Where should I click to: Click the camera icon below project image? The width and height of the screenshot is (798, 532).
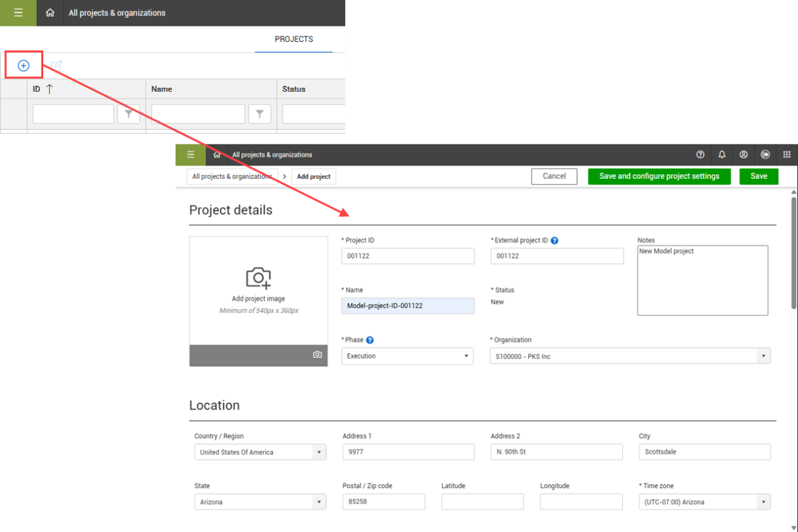[x=317, y=355]
